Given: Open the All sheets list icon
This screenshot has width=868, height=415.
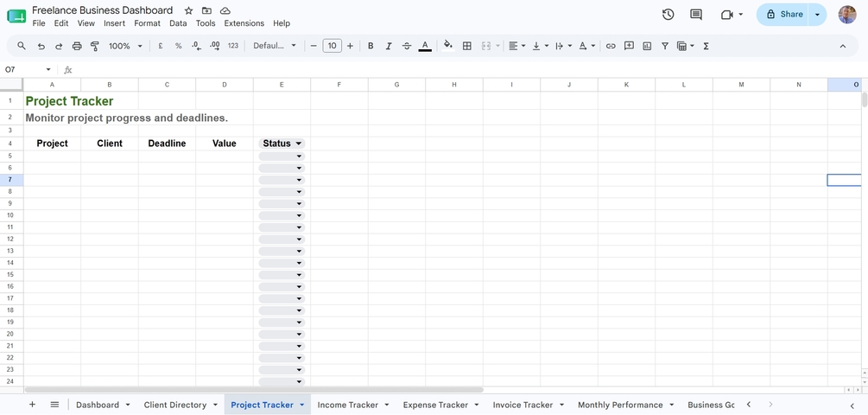Looking at the screenshot, I should [x=54, y=405].
